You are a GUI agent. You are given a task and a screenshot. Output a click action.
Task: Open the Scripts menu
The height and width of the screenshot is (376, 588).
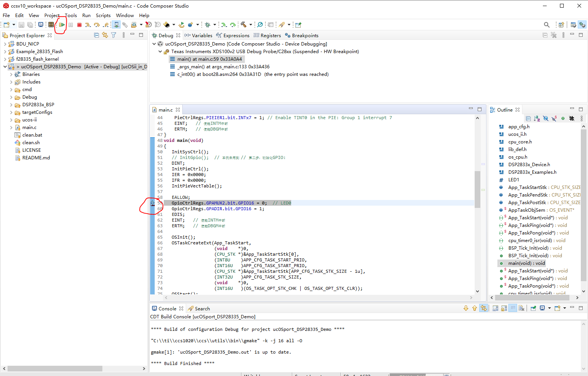point(103,16)
